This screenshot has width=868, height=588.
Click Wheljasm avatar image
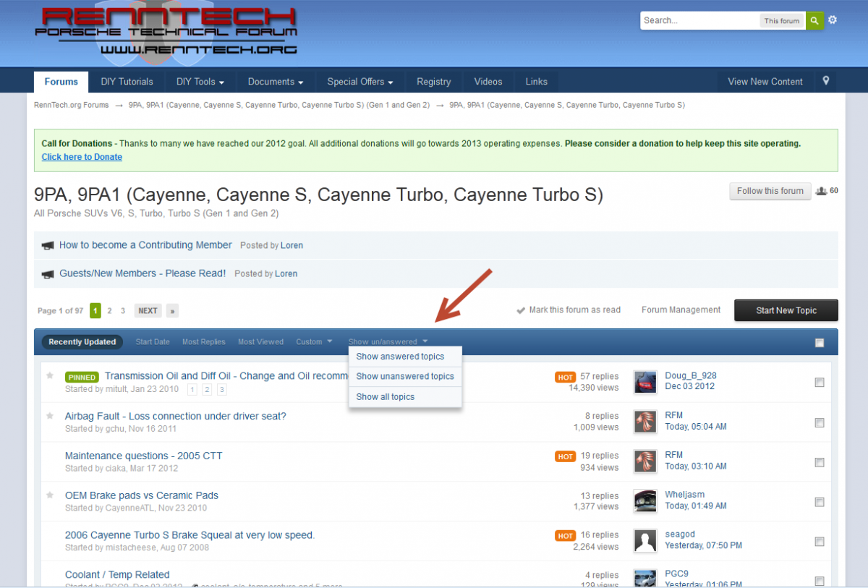pos(644,501)
